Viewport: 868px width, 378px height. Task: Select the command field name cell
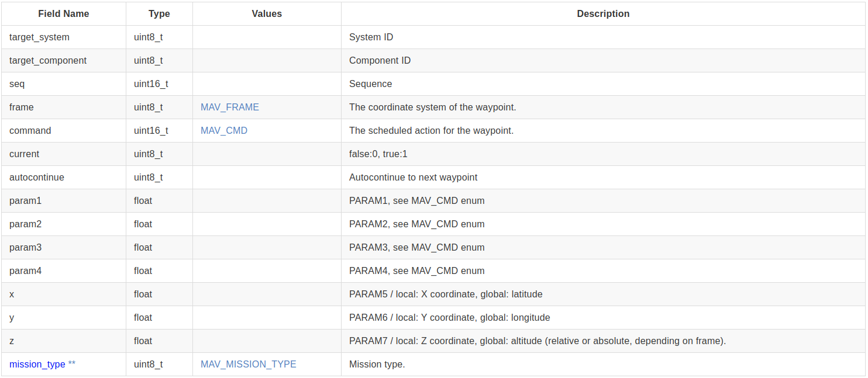64,130
